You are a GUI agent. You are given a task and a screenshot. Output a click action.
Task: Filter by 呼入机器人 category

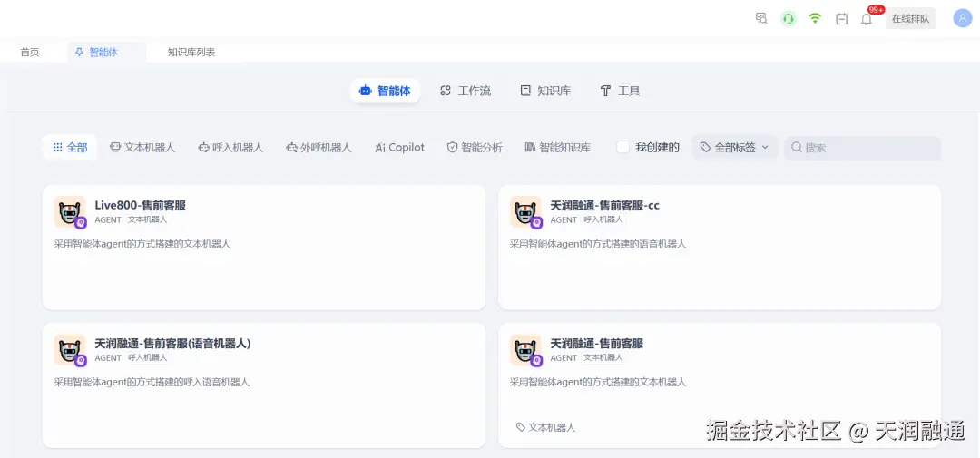(x=230, y=148)
